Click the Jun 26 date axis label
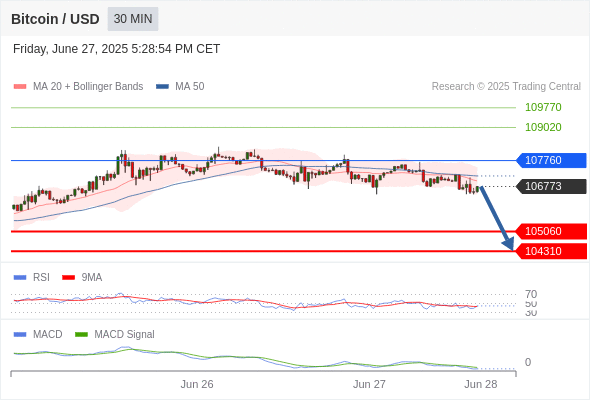 point(197,384)
